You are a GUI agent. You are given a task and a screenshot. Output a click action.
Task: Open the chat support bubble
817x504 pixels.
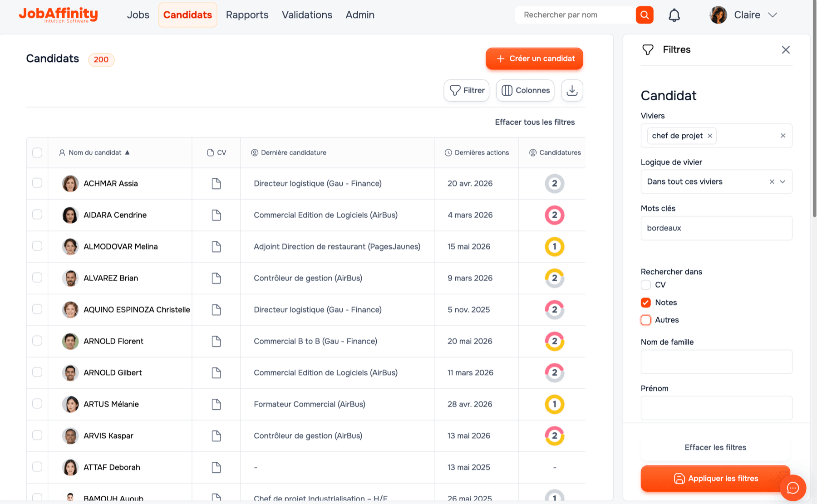point(792,488)
